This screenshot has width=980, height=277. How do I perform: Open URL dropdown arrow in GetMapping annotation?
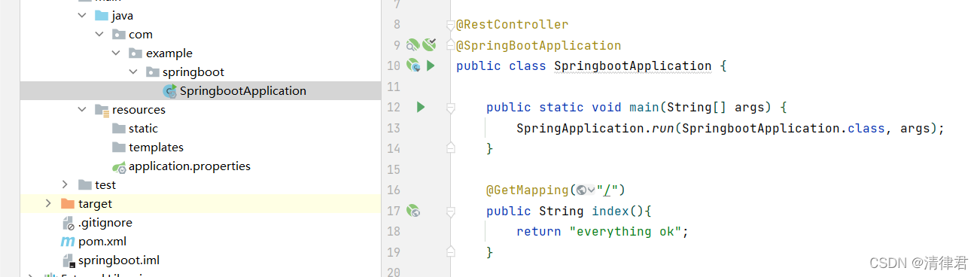(592, 190)
